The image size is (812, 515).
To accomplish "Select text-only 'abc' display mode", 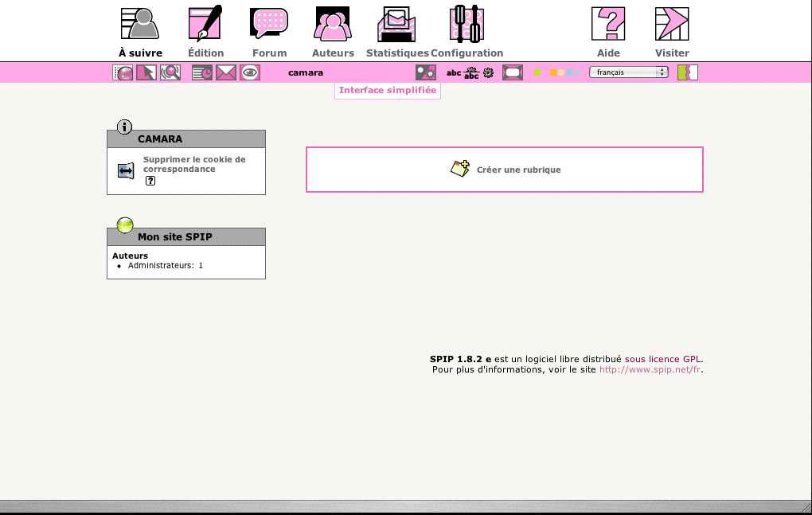I will (x=454, y=73).
